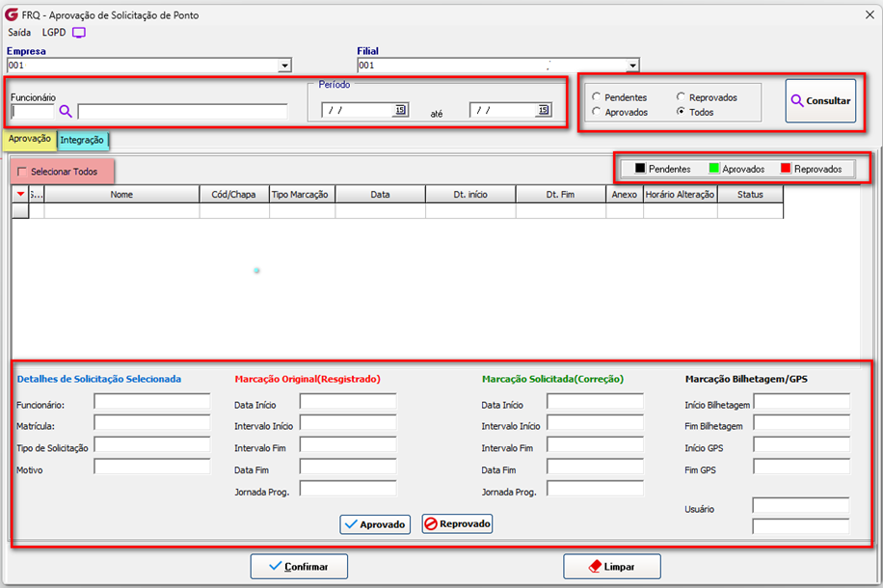Click Marcação Original Data Início field
The width and height of the screenshot is (883, 588).
pyautogui.click(x=348, y=401)
